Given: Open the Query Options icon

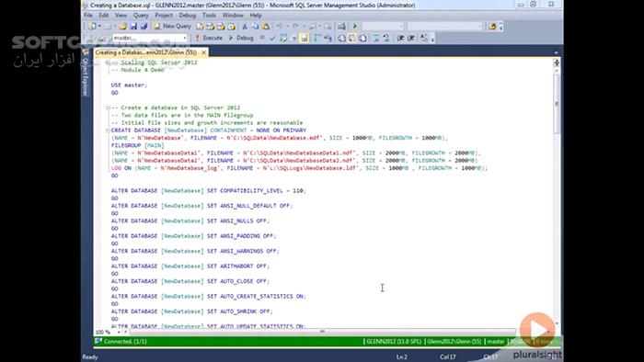Looking at the screenshot, I should (x=293, y=38).
